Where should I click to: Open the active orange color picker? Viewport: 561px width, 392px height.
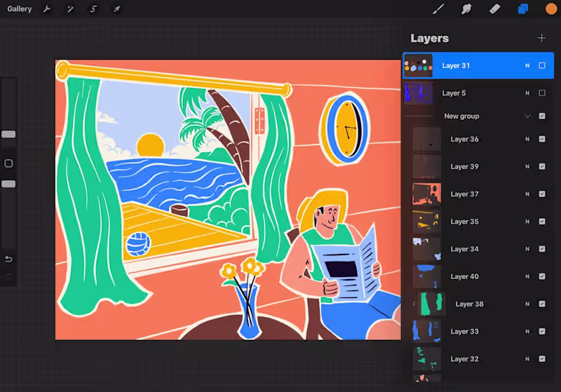[x=551, y=9]
